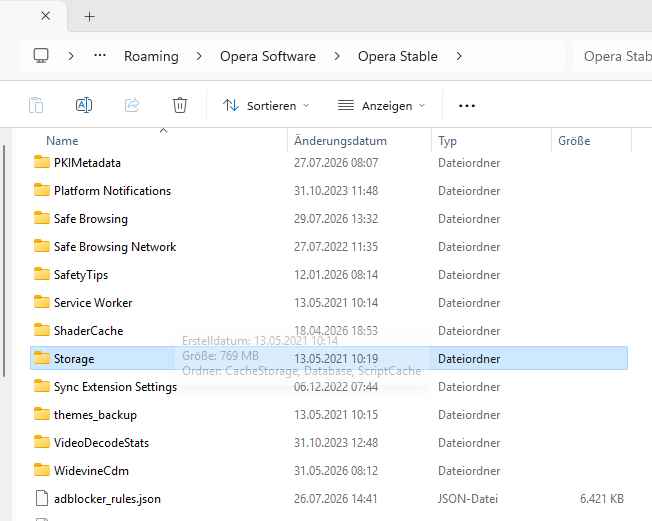Click folder icon of PKIMetadata
Image resolution: width=652 pixels, height=521 pixels.
[42, 162]
